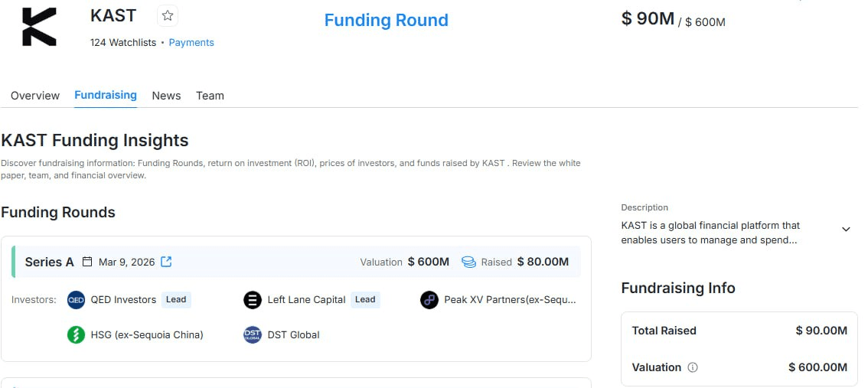The height and width of the screenshot is (388, 868).
Task: Select the Fundraising tab
Action: (106, 95)
